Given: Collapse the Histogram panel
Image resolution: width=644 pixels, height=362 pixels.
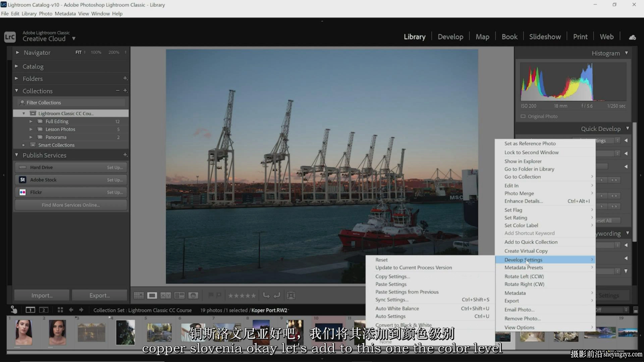Looking at the screenshot, I should [x=626, y=53].
